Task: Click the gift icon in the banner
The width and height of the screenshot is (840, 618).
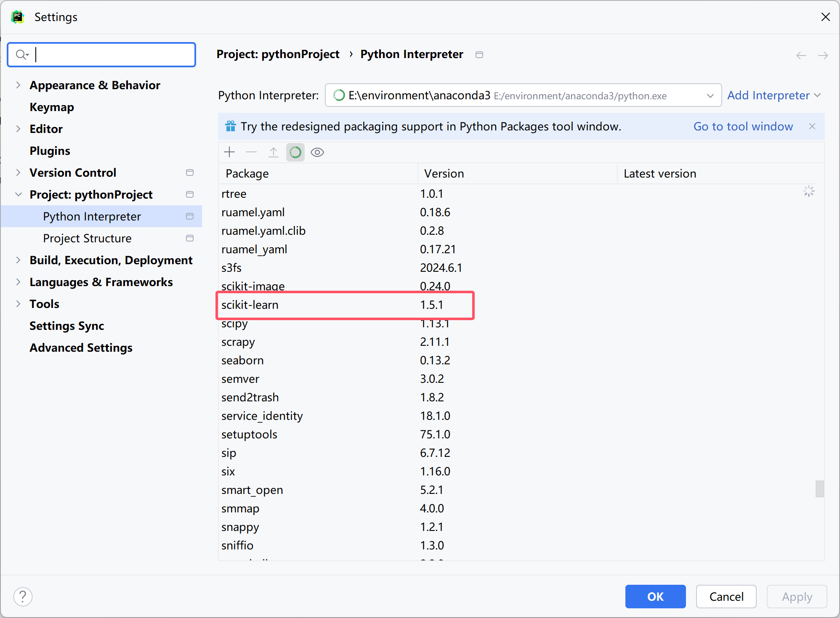Action: point(231,126)
